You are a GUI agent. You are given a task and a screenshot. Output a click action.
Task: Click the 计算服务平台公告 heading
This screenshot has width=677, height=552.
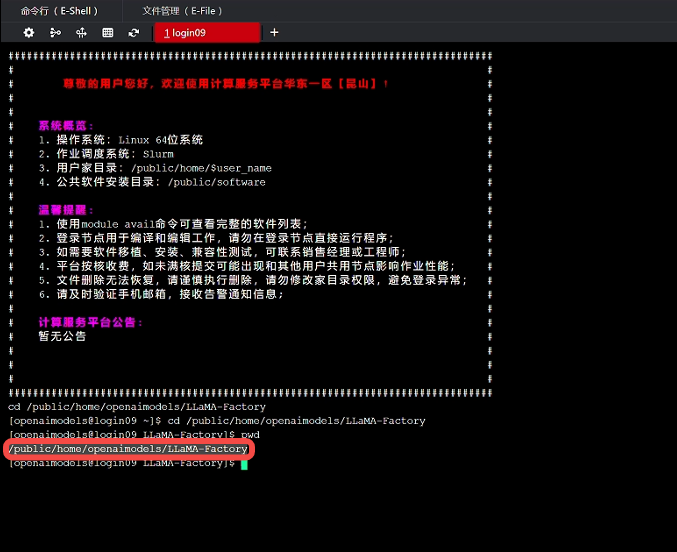point(90,322)
